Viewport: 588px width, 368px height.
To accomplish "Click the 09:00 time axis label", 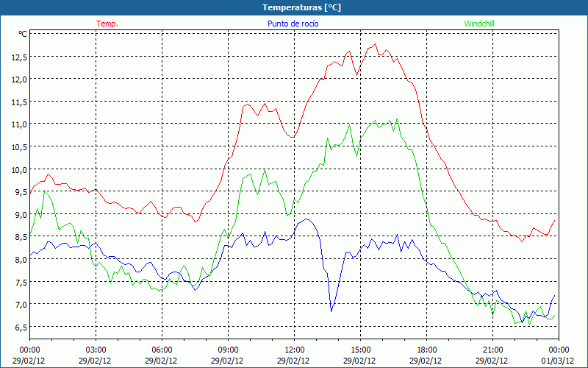I will pyautogui.click(x=228, y=350).
